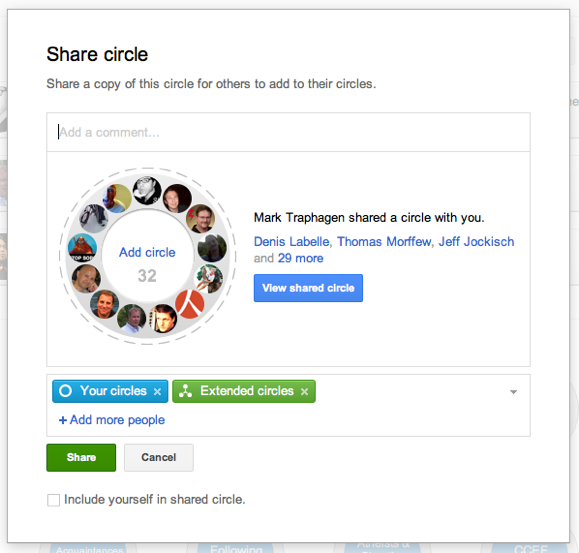Open View shared circle
579x553 pixels.
[x=308, y=288]
